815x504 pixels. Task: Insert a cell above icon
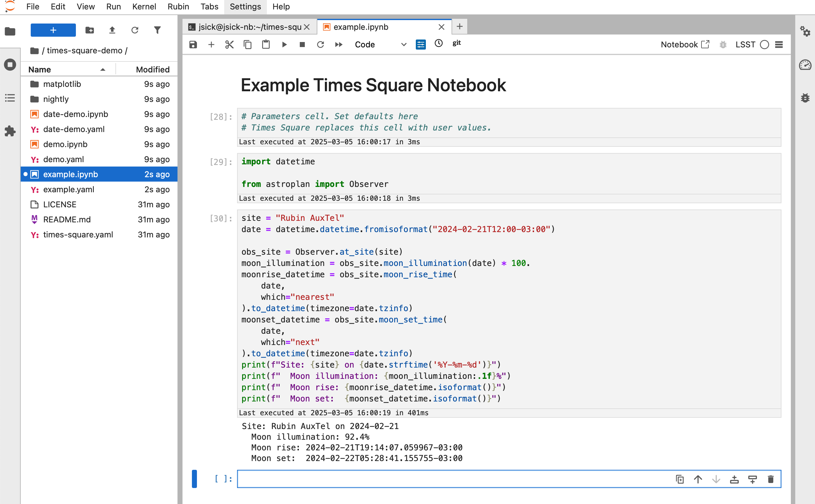tap(734, 479)
